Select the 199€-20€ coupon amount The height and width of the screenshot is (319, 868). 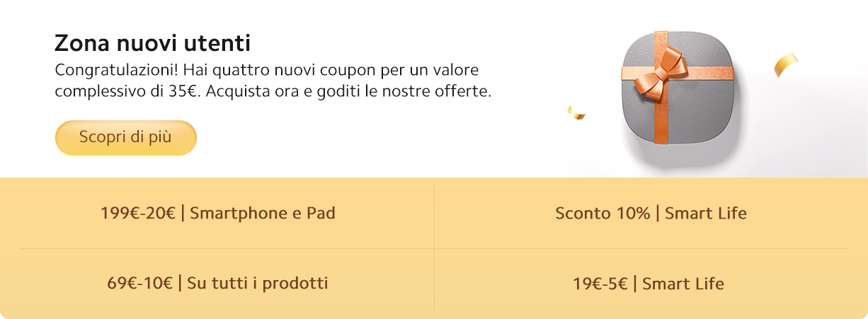tap(137, 213)
